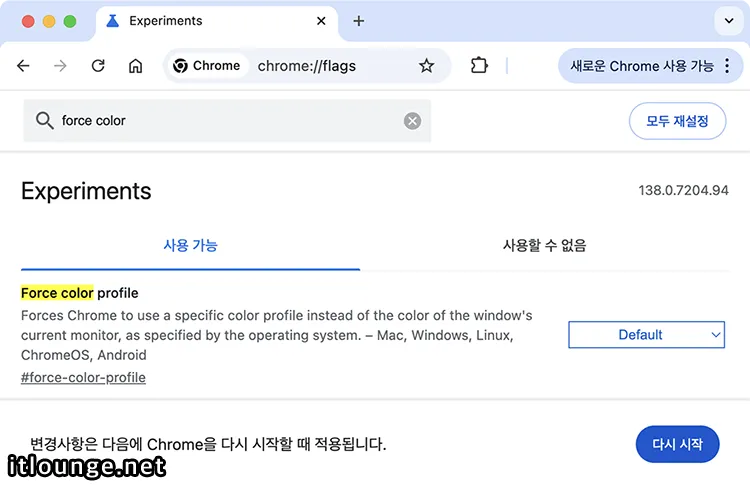Clear the flags search field
This screenshot has height=488, width=750.
[x=412, y=121]
